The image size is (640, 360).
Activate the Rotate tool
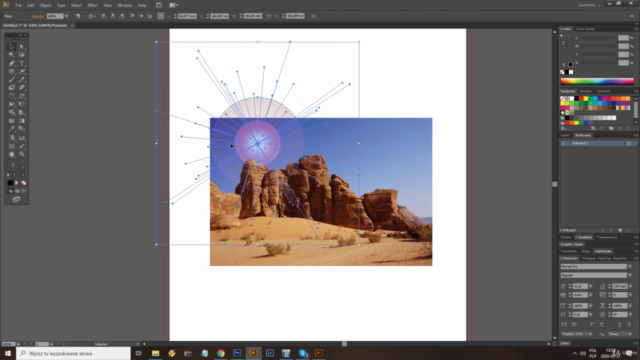click(x=11, y=96)
